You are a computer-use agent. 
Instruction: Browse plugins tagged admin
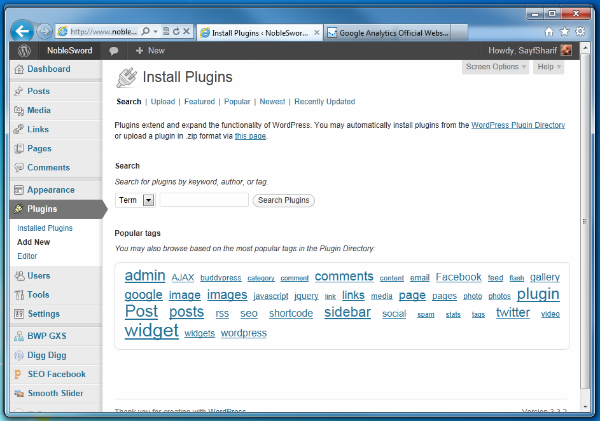coord(145,276)
